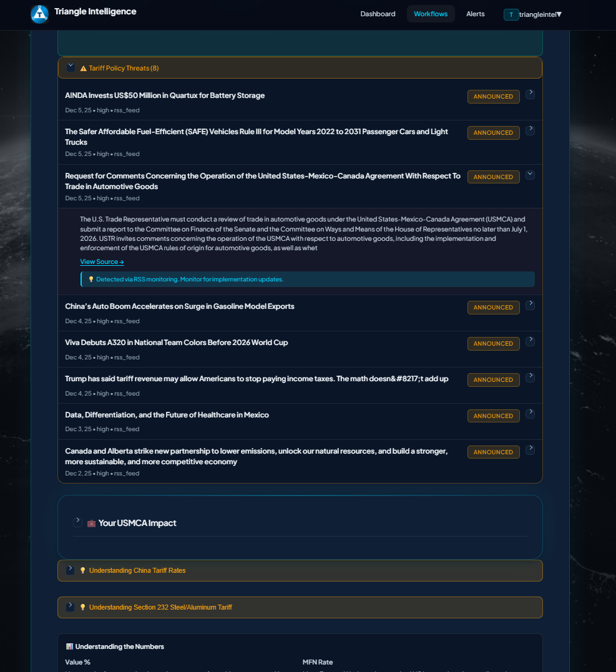Image resolution: width=616 pixels, height=672 pixels.
Task: Click the bar chart icon on Understanding the Numbers
Action: click(69, 646)
